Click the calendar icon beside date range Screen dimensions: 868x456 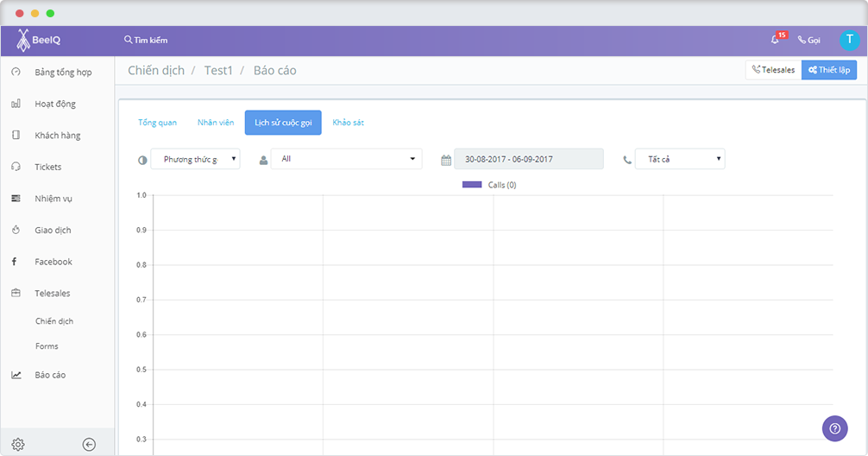pos(446,160)
